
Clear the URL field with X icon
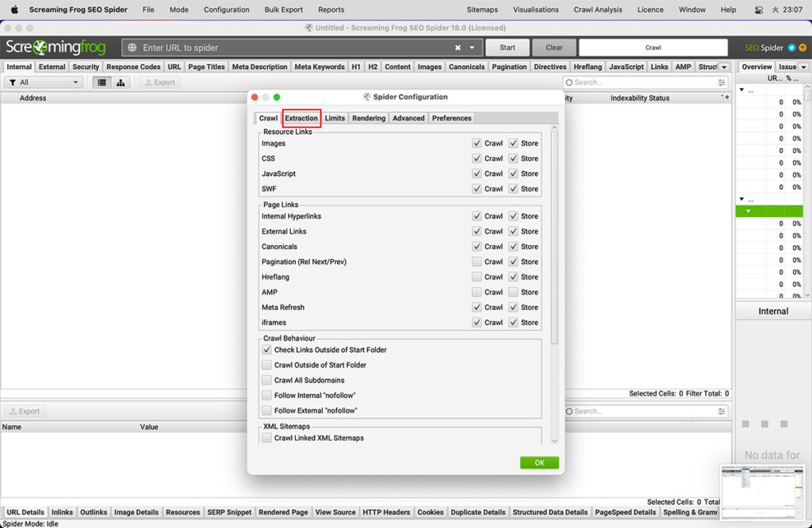[458, 48]
